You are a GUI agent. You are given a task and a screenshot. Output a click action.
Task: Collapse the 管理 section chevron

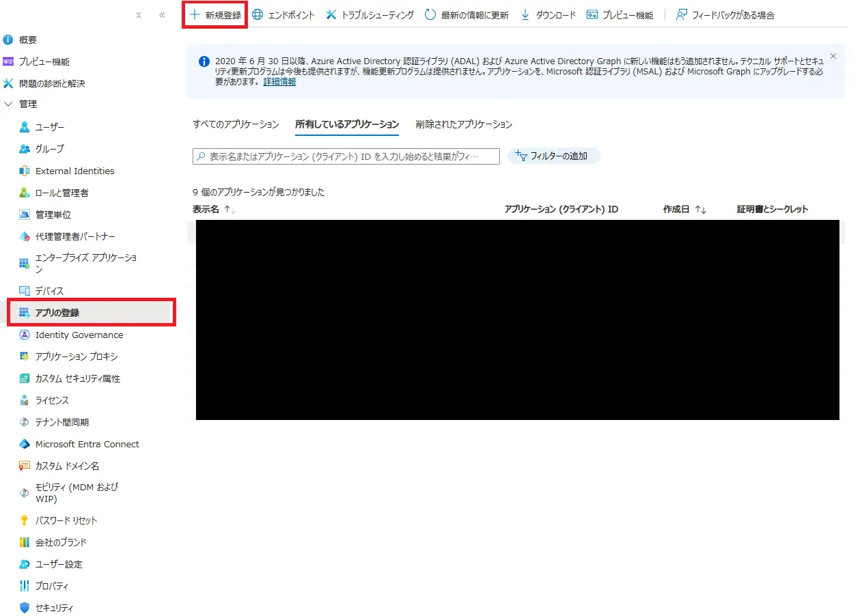tap(10, 104)
